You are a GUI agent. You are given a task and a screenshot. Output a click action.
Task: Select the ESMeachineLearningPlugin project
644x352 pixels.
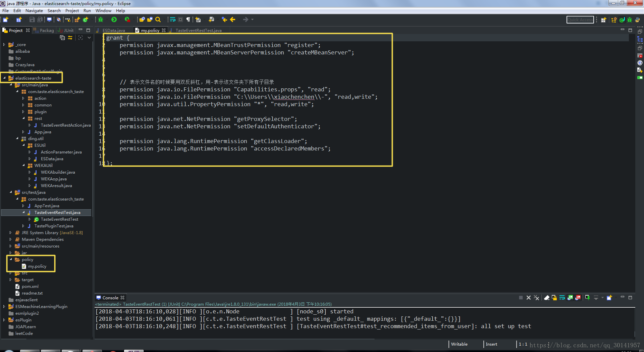pyautogui.click(x=41, y=306)
